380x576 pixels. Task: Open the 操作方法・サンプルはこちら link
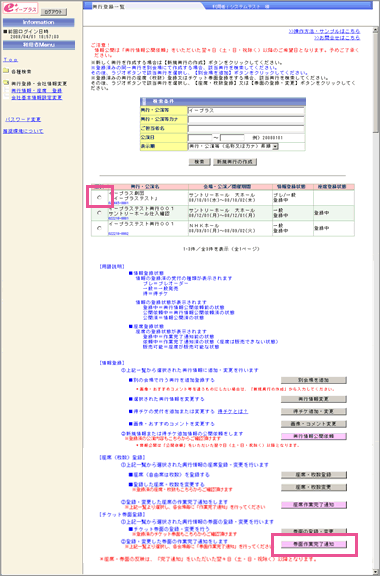[324, 32]
